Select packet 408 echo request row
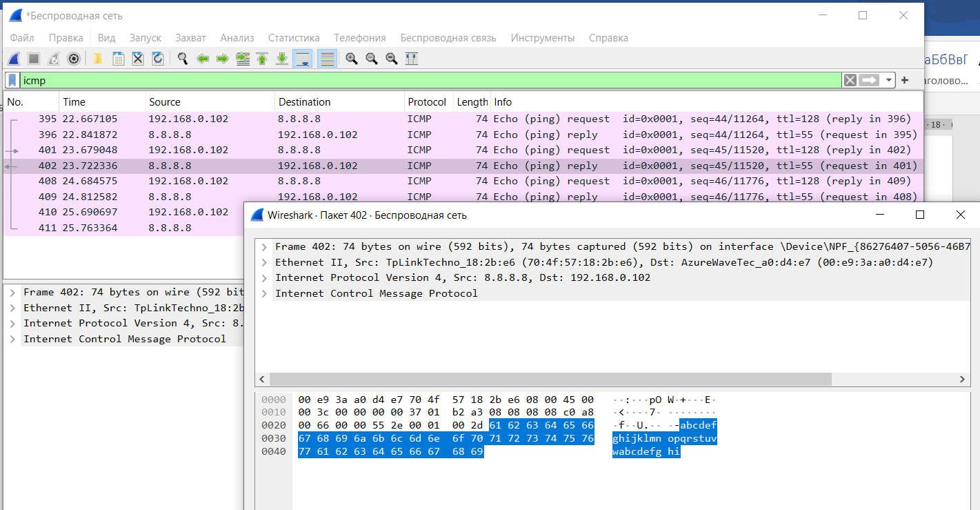The width and height of the screenshot is (980, 510). point(463,181)
